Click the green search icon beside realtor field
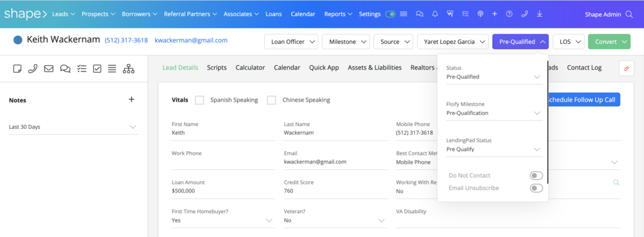This screenshot has height=237, width=644. pyautogui.click(x=616, y=182)
